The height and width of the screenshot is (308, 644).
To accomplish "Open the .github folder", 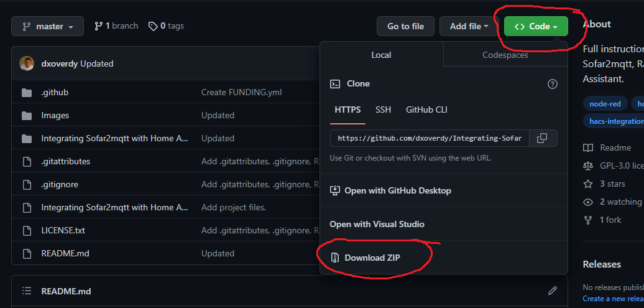I will (x=55, y=93).
